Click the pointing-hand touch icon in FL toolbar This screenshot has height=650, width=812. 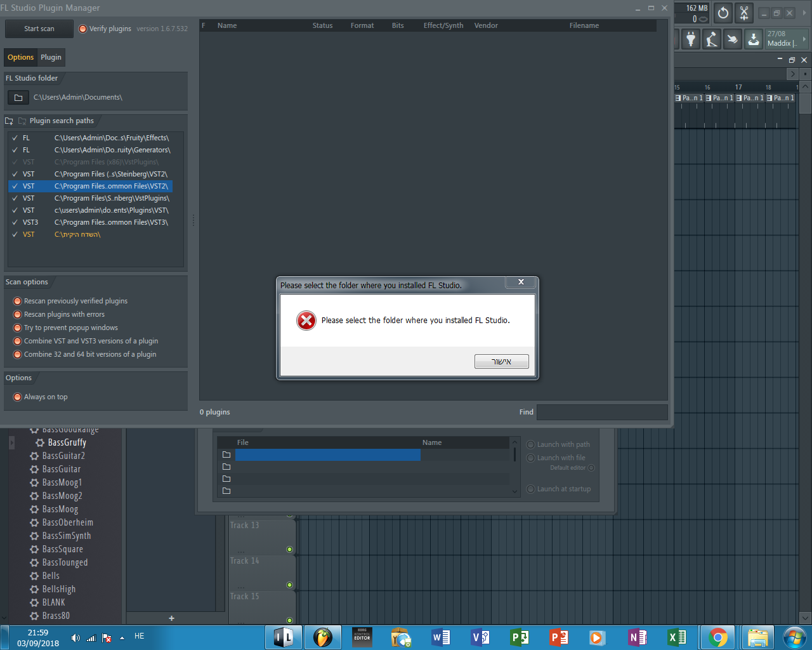(732, 39)
